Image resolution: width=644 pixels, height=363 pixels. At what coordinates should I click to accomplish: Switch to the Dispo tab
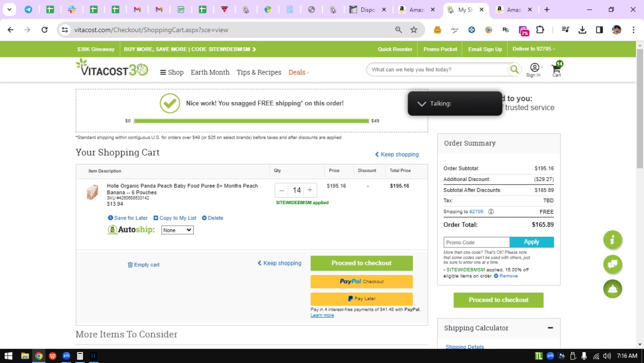369,10
